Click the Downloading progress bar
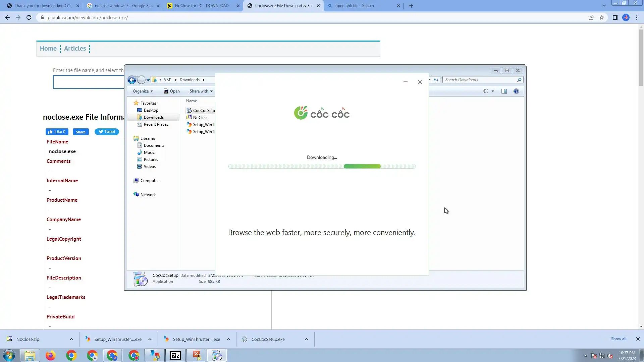Image resolution: width=644 pixels, height=362 pixels. tap(322, 166)
